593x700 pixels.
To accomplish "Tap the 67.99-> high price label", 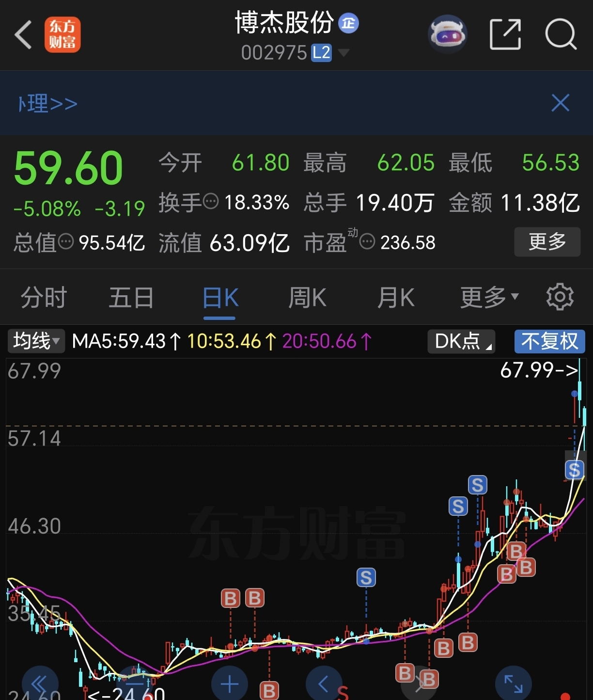I will tap(539, 370).
